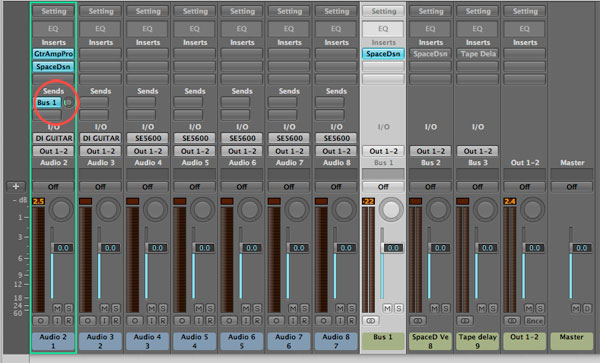Viewport: 600px width, 363px height.
Task: Toggle format icon on Bus 2 strip
Action: click(x=417, y=321)
